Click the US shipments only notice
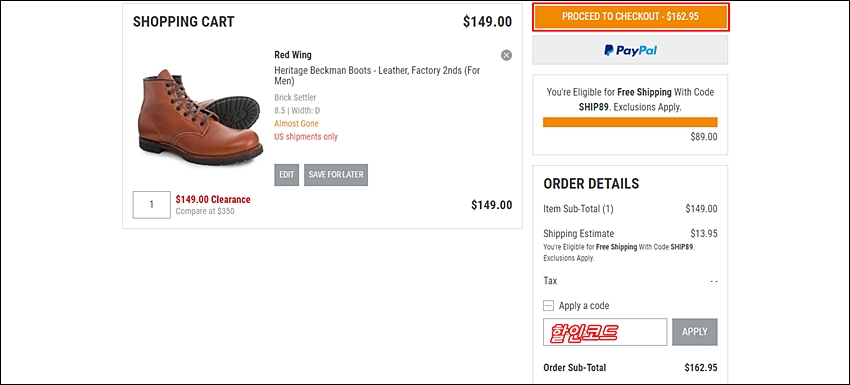 [306, 137]
